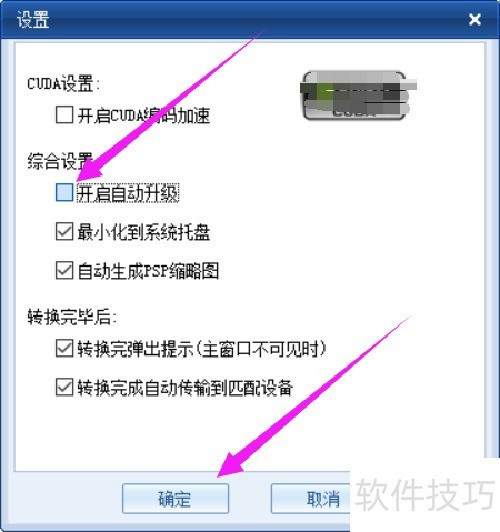Viewport: 500px width, 532px height.
Task: Click the 设置 title bar text
Action: point(33,19)
